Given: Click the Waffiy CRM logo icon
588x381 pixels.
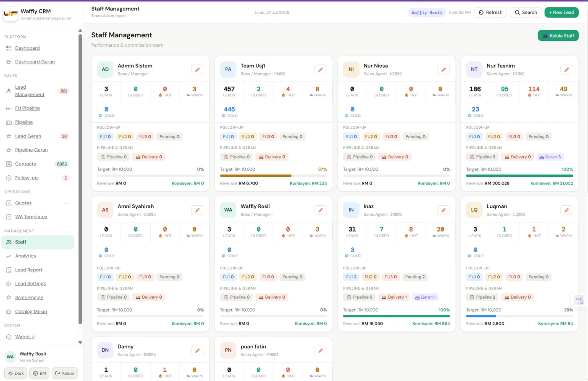Looking at the screenshot, I should click(x=10, y=14).
